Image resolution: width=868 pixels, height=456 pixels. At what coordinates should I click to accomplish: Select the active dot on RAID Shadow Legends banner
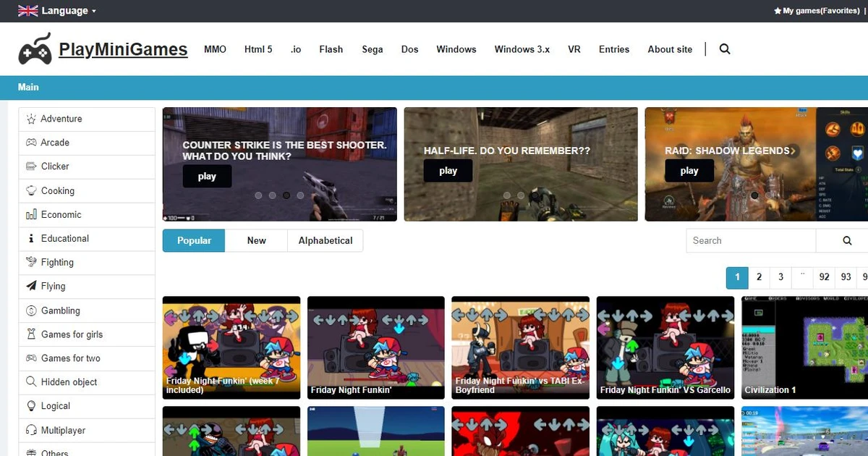click(x=754, y=195)
